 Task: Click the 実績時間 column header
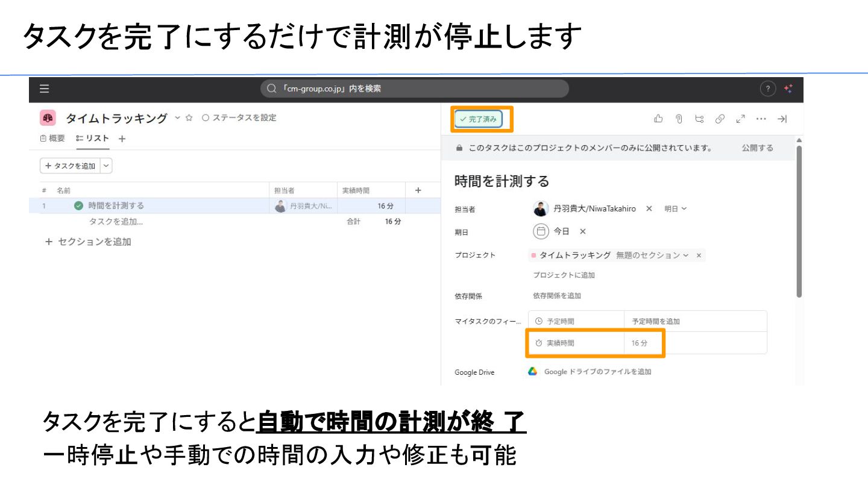pos(356,190)
